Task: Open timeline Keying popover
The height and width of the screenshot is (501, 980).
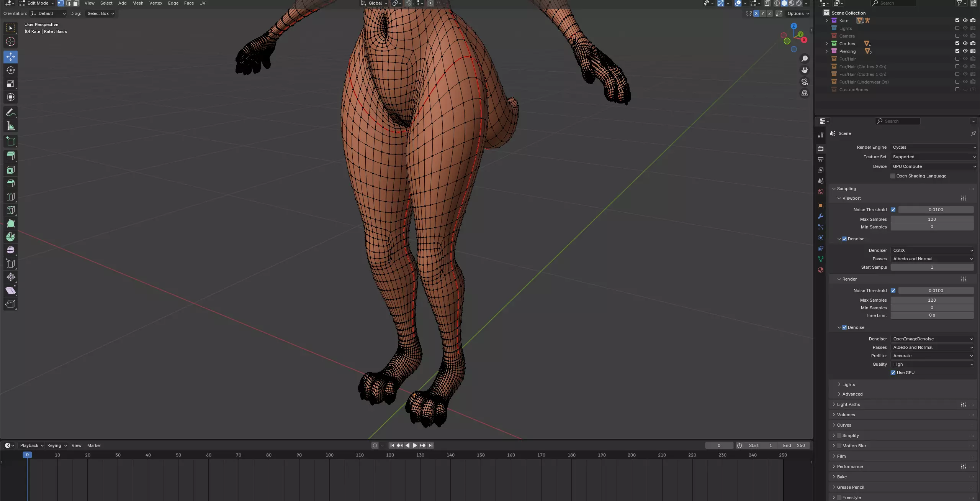Action: [57, 445]
